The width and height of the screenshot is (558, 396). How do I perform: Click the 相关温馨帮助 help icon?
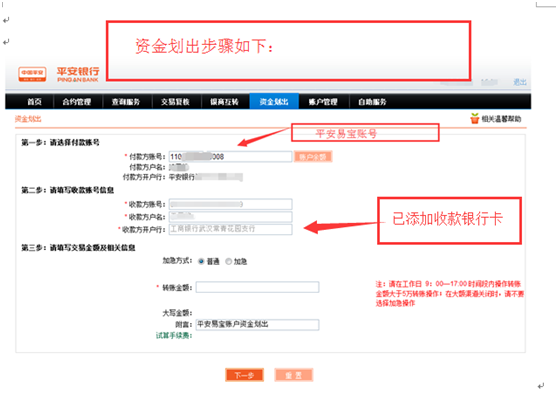click(474, 118)
